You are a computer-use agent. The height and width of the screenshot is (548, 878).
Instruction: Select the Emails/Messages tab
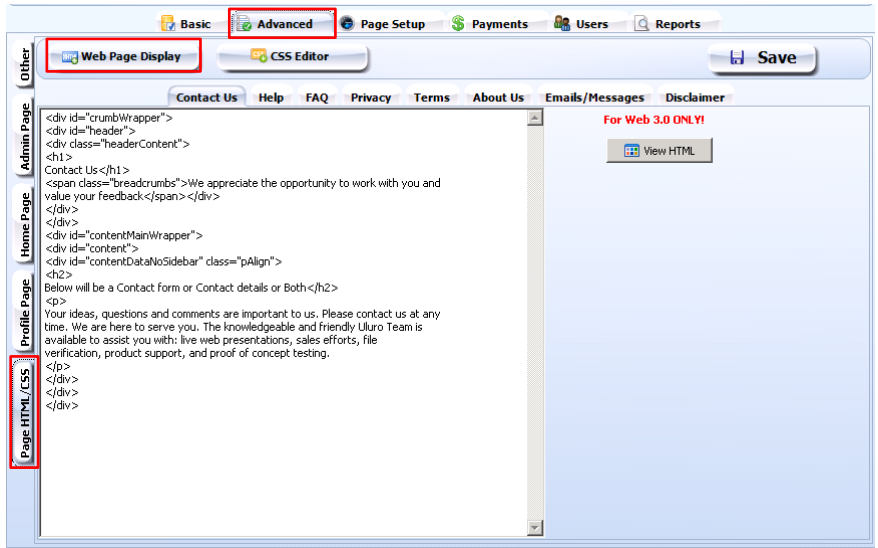pyautogui.click(x=595, y=97)
